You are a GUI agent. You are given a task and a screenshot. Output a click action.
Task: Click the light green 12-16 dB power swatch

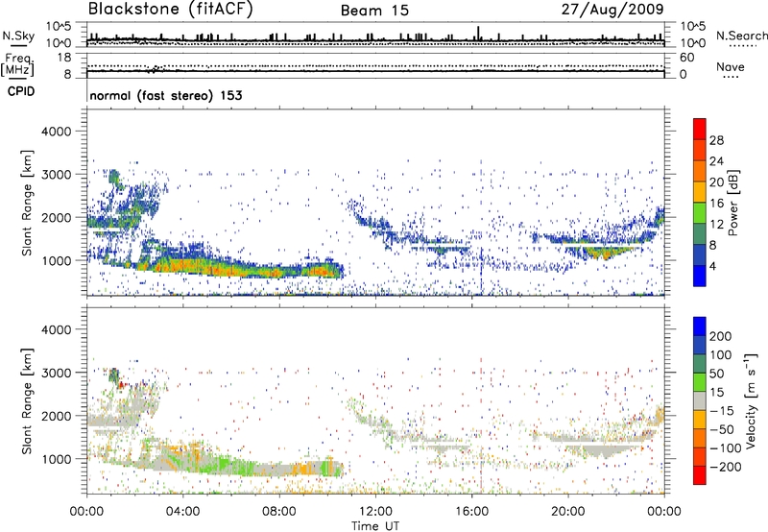pos(700,212)
